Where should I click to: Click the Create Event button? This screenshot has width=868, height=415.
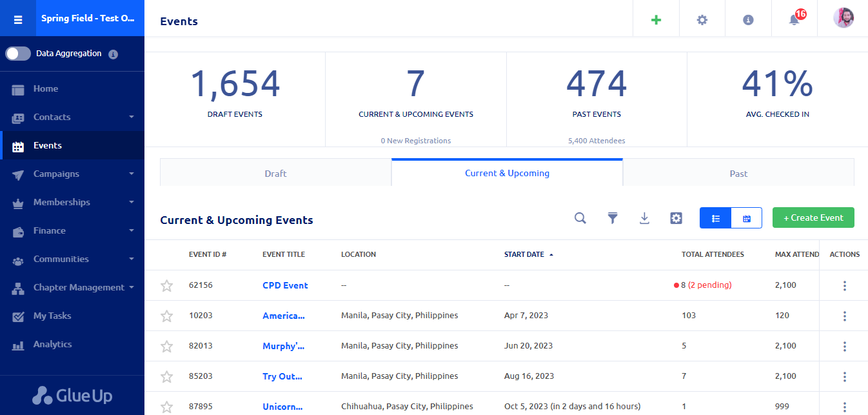pyautogui.click(x=813, y=218)
